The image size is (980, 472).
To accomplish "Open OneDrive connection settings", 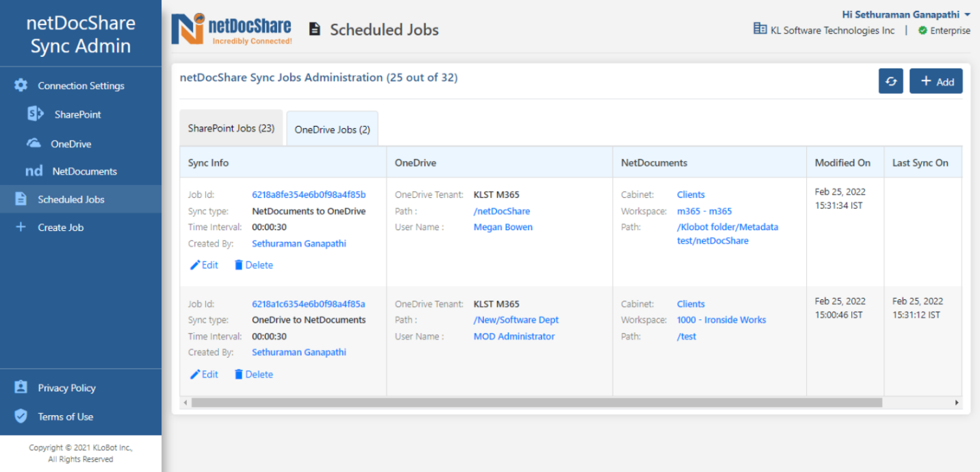I will 70,144.
